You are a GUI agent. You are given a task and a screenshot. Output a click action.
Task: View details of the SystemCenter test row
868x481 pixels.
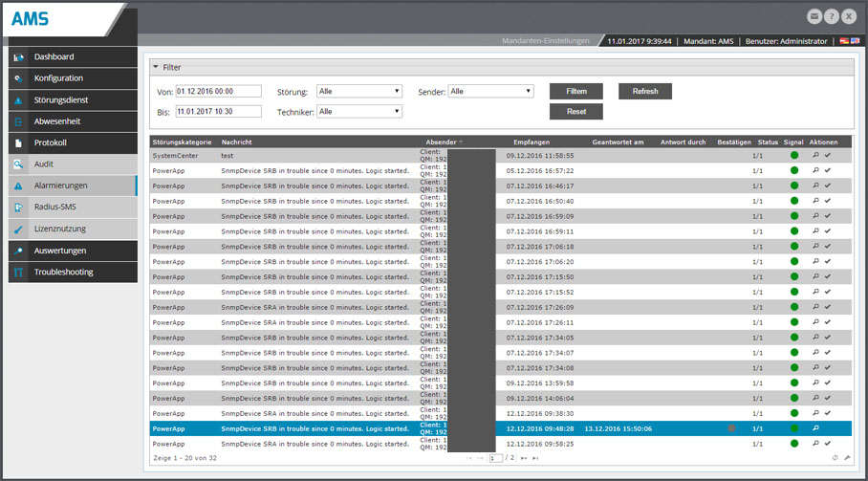[815, 156]
